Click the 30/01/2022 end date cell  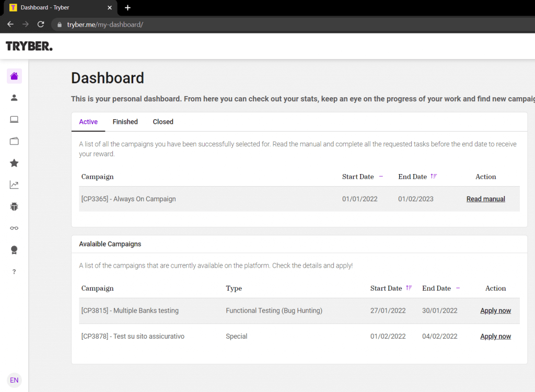(x=439, y=311)
